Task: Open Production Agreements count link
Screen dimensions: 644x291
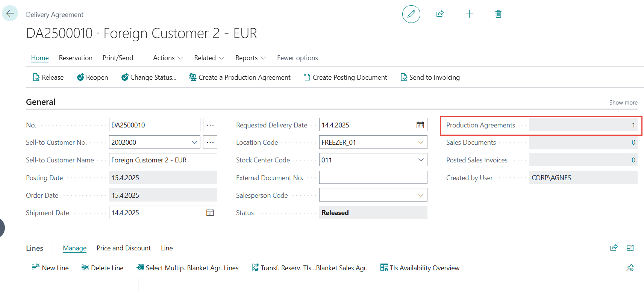Action: click(633, 125)
